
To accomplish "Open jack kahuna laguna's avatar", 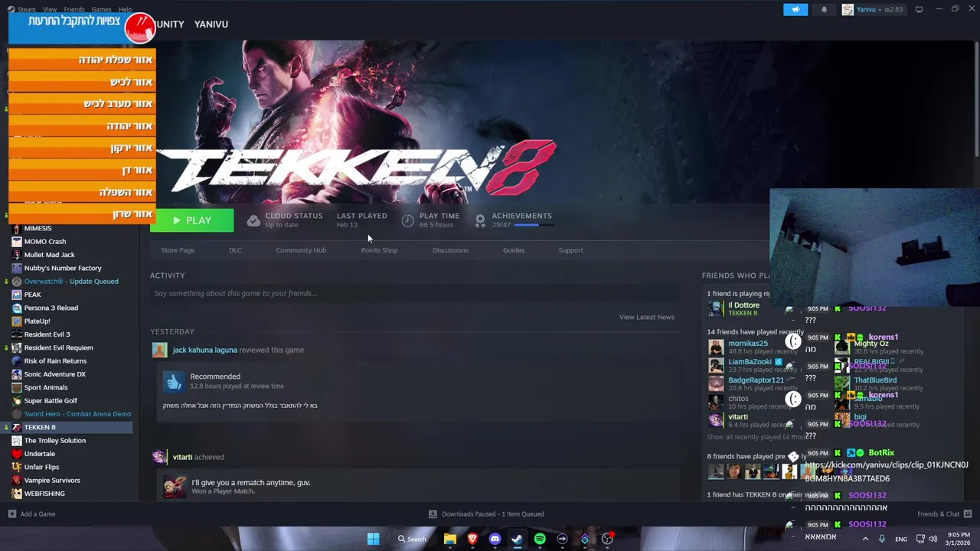I will 159,350.
